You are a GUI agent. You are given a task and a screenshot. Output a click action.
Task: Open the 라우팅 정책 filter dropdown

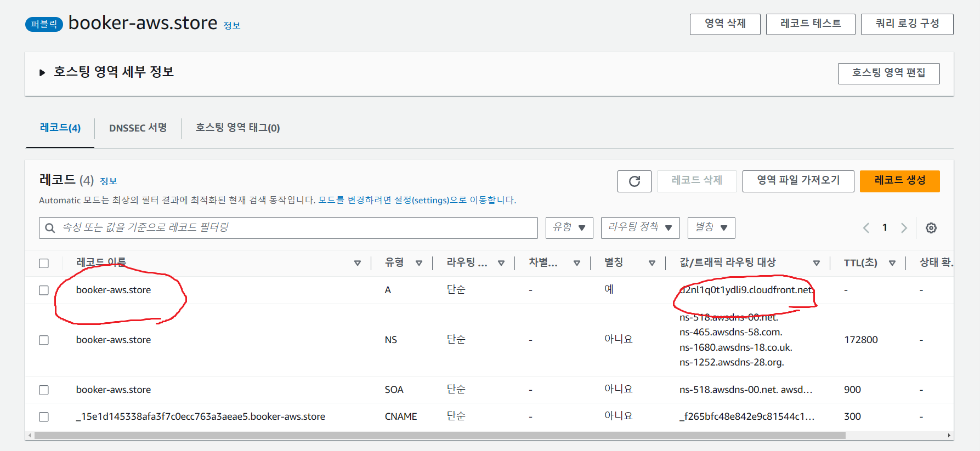(x=640, y=228)
